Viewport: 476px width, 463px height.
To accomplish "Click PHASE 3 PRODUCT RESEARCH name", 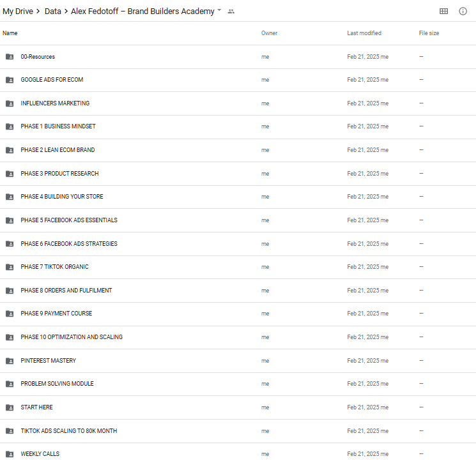I will pyautogui.click(x=59, y=174).
